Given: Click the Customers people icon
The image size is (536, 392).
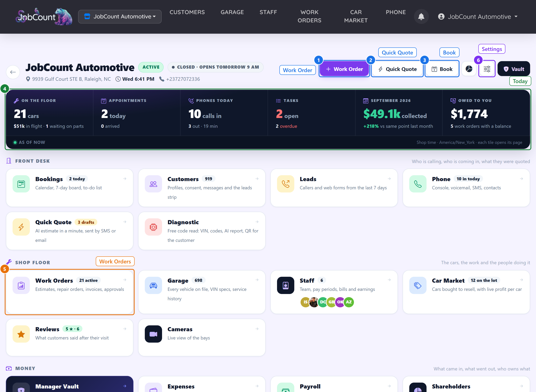Looking at the screenshot, I should [153, 184].
